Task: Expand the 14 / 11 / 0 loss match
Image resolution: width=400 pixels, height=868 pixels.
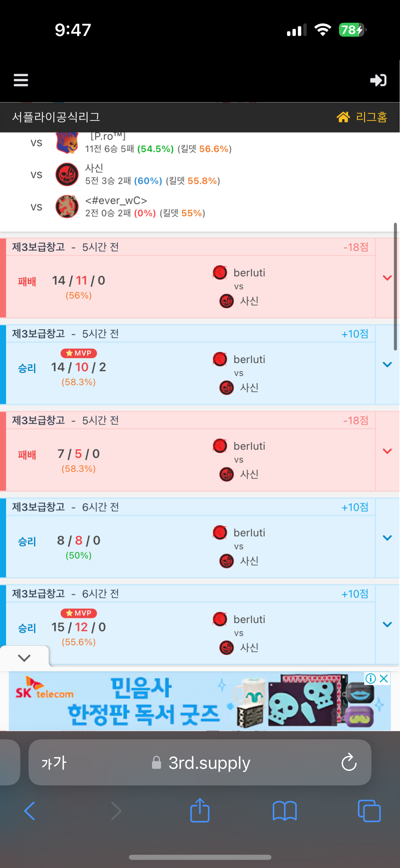Action: click(387, 278)
